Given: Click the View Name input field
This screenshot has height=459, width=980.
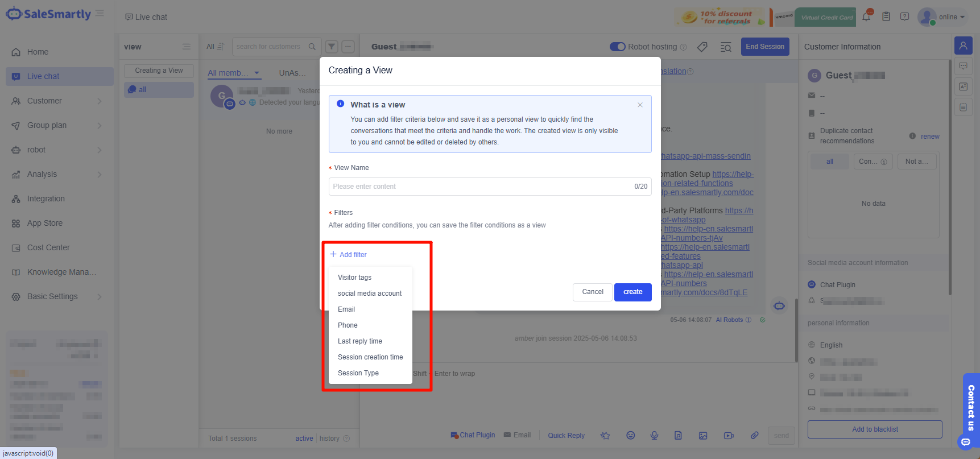Looking at the screenshot, I should point(481,187).
